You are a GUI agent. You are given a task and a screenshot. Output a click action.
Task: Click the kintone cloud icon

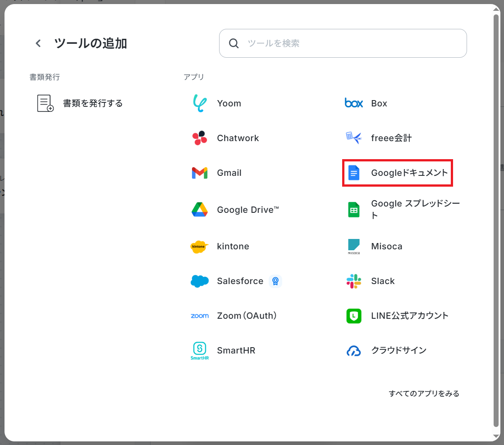200,247
